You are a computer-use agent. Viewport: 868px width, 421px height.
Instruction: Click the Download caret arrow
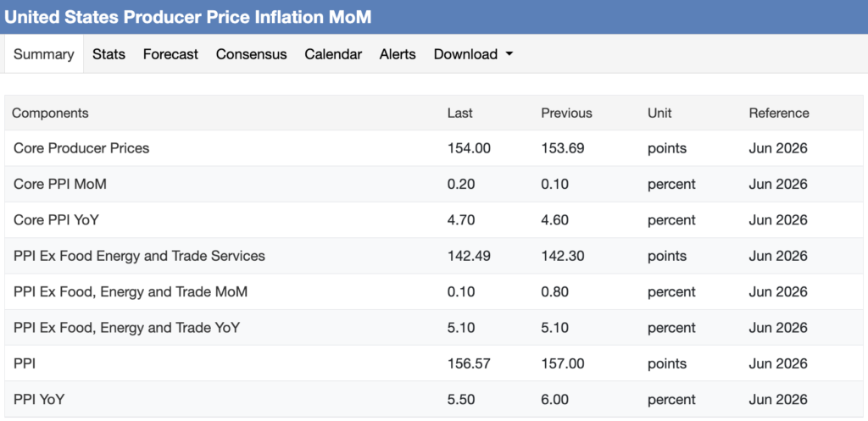(509, 54)
